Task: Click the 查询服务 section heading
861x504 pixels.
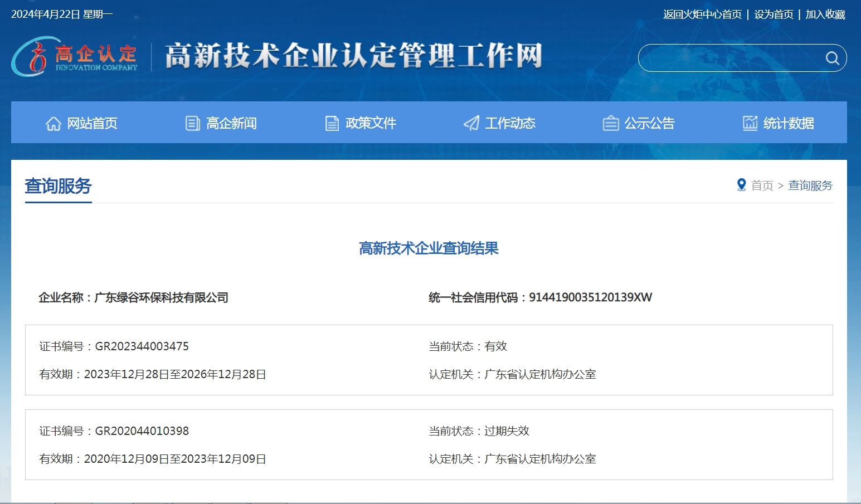Action: [x=58, y=186]
